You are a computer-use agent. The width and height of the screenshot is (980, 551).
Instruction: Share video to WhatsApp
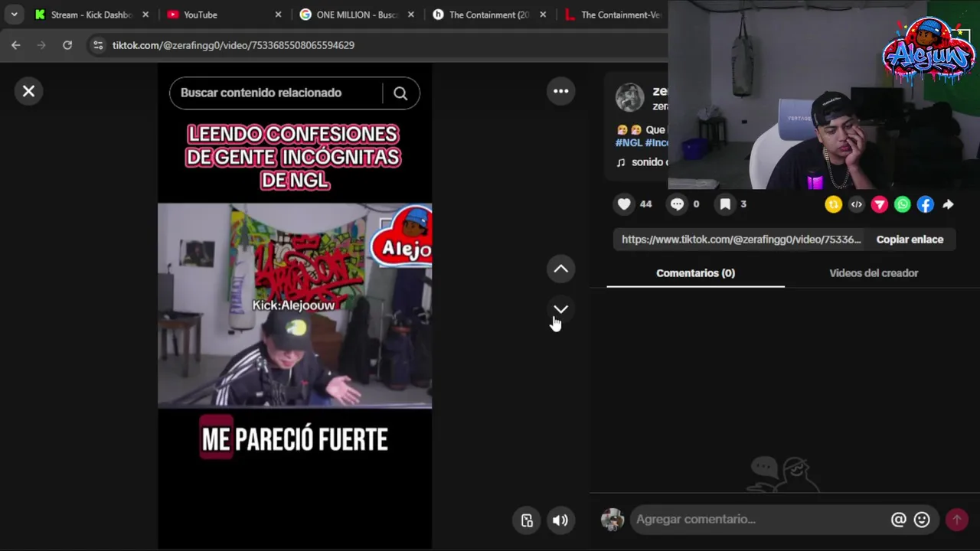pyautogui.click(x=903, y=204)
